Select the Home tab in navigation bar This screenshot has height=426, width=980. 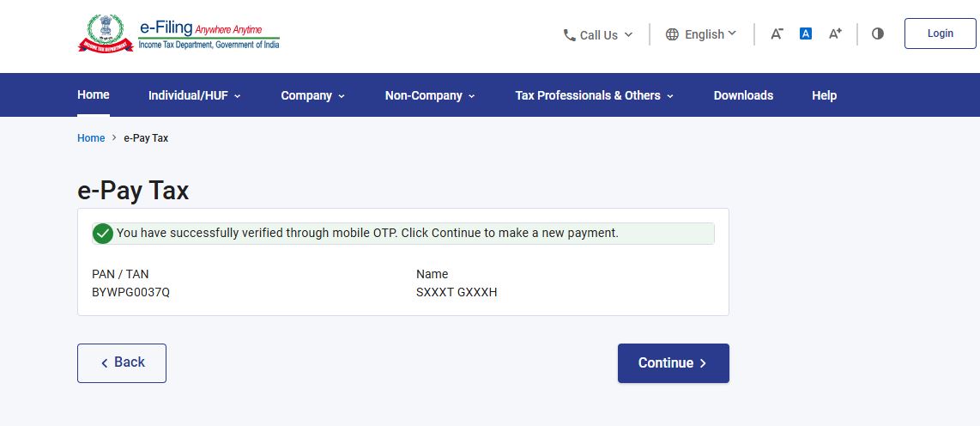coord(94,95)
